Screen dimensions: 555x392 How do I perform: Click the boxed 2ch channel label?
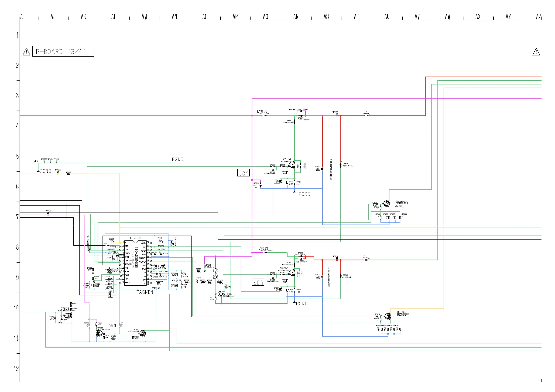point(258,282)
